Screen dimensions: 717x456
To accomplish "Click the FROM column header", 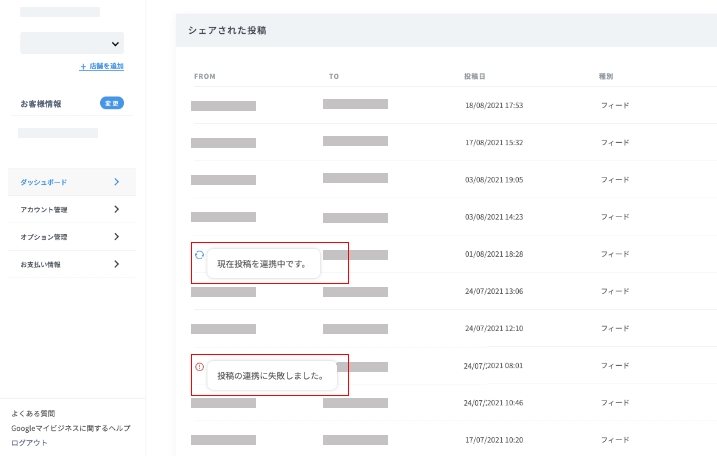I will point(204,76).
